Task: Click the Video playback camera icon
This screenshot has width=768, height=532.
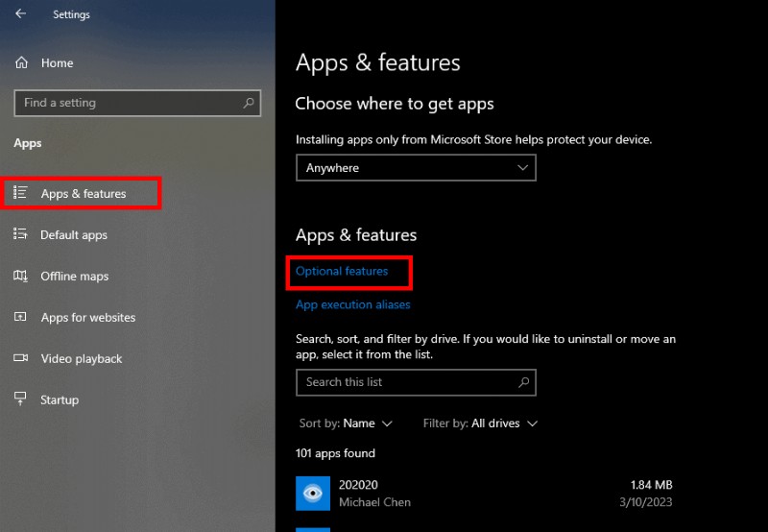Action: pyautogui.click(x=20, y=357)
